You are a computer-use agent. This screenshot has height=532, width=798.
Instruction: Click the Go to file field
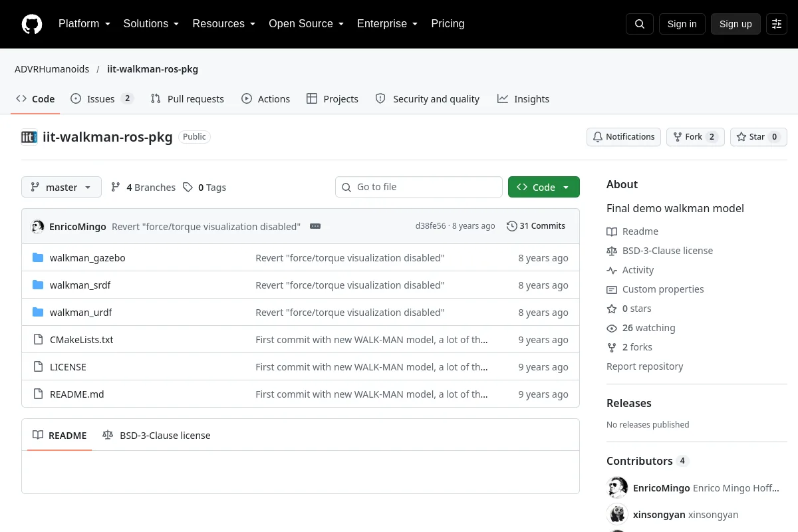click(419, 187)
